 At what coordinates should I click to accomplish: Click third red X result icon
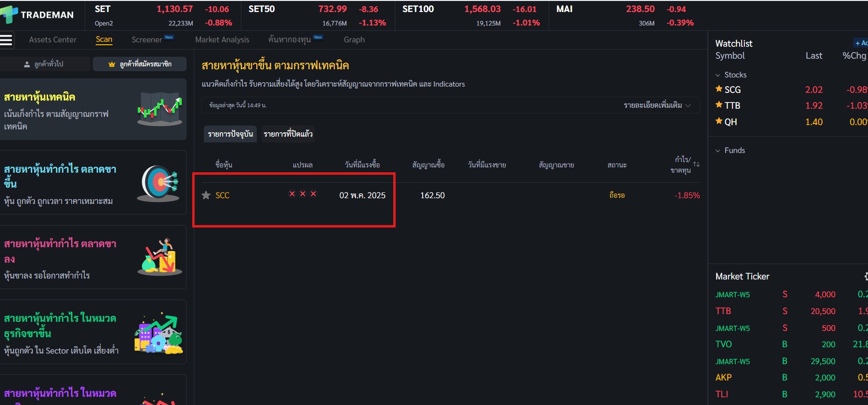pyautogui.click(x=313, y=194)
